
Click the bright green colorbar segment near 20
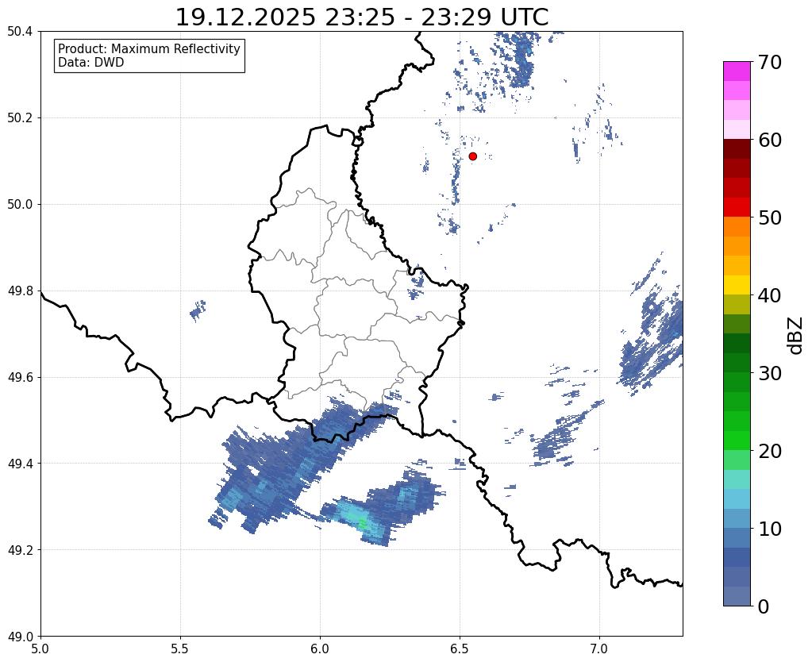(x=737, y=441)
